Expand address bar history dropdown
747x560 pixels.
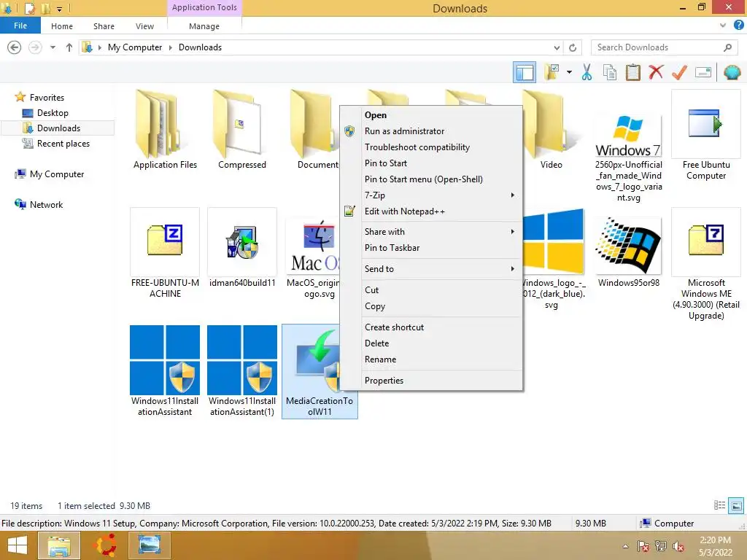[x=557, y=47]
